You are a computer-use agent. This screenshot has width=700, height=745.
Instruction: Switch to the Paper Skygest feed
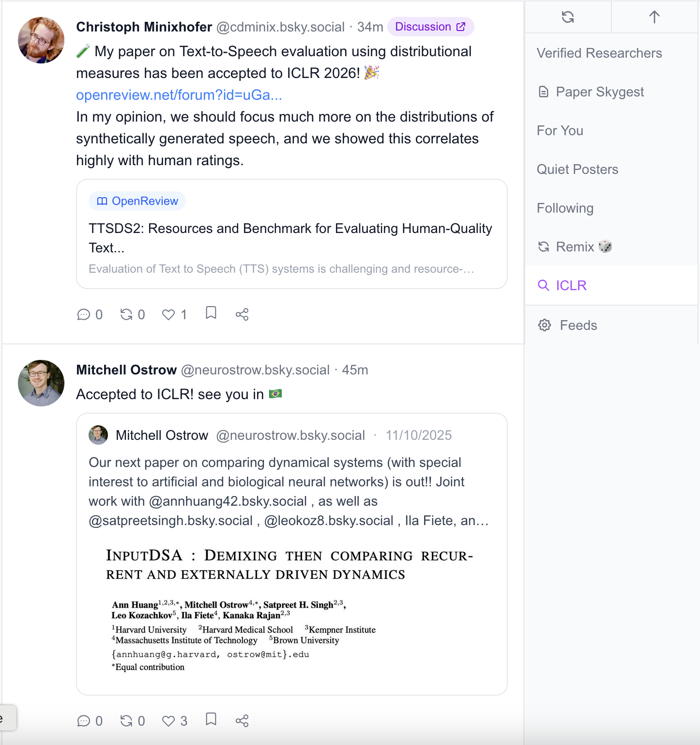pyautogui.click(x=599, y=92)
